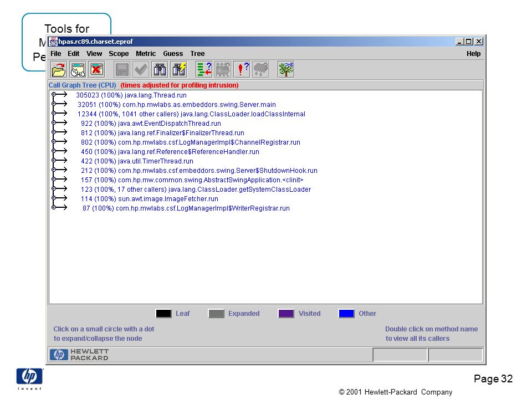Click the grayed floppy disk save icon
Image resolution: width=532 pixels, height=399 pixels.
pos(122,70)
